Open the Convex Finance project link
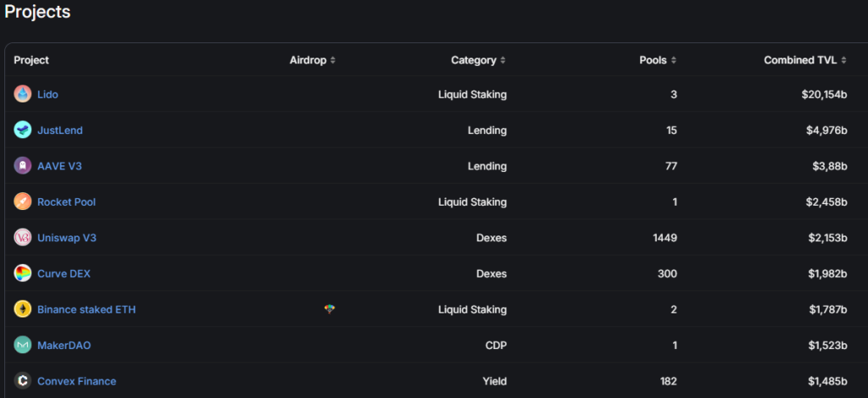 (76, 381)
